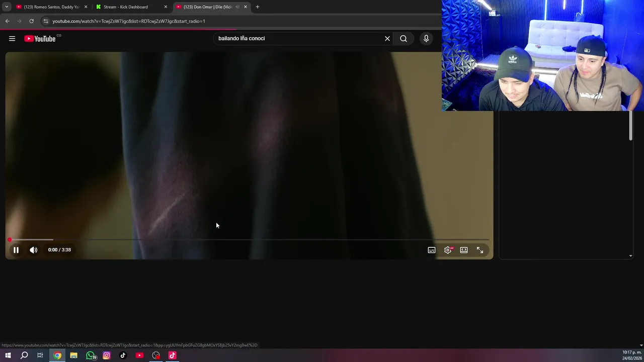The width and height of the screenshot is (644, 362).
Task: Open Task View on the taskbar
Action: (40, 355)
